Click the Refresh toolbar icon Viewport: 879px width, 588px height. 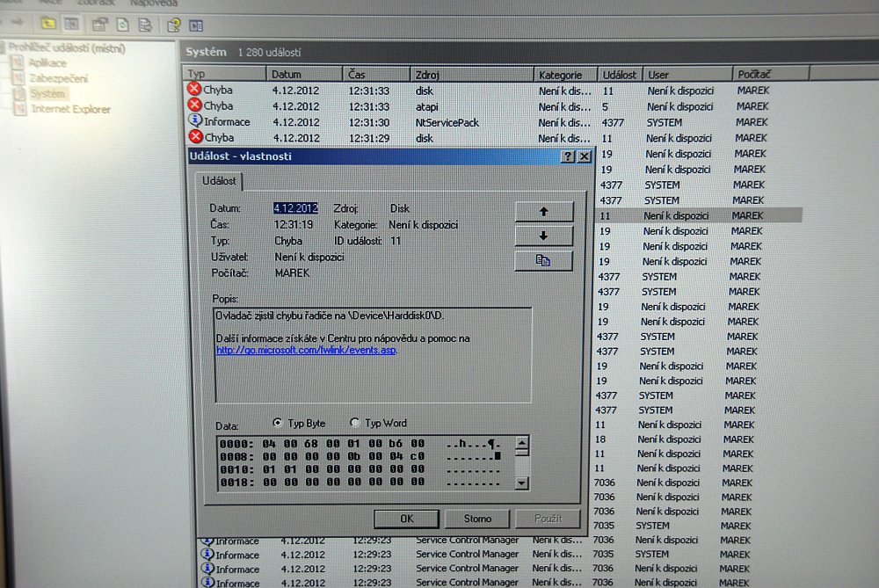pyautogui.click(x=122, y=25)
